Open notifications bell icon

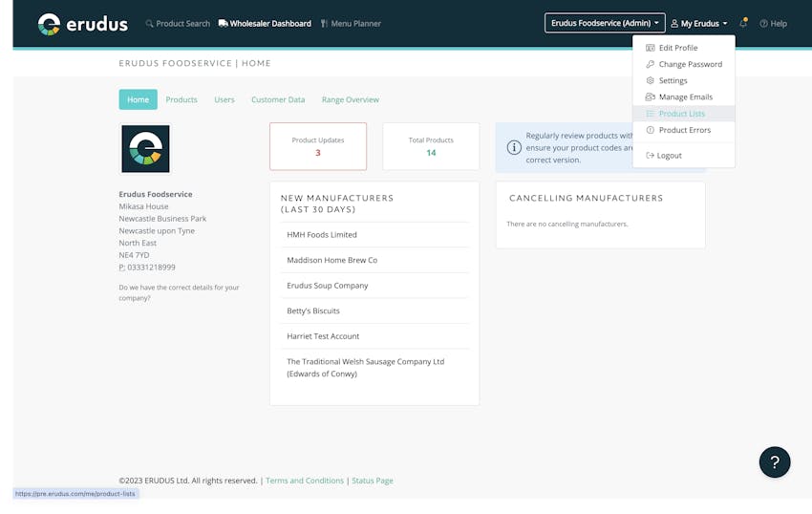(x=743, y=23)
